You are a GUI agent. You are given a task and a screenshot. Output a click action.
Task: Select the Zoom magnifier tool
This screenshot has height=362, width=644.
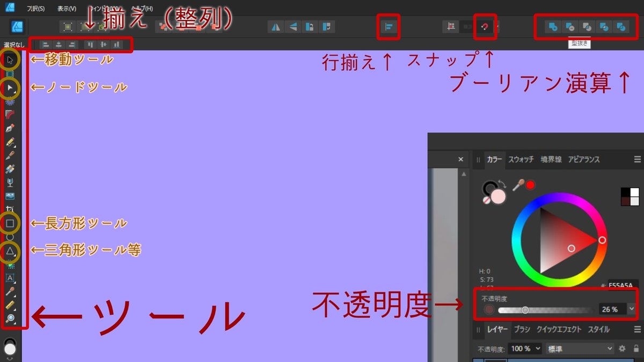point(10,319)
